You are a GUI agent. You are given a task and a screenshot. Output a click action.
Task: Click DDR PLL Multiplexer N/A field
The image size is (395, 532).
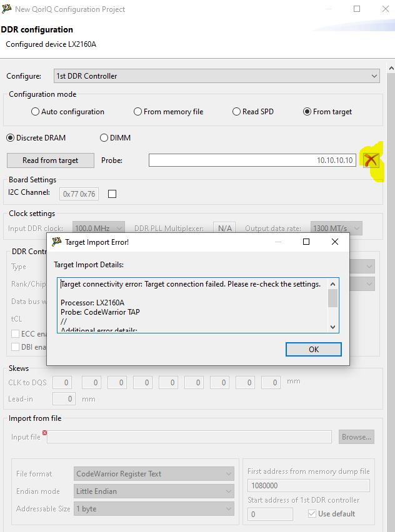[224, 229]
